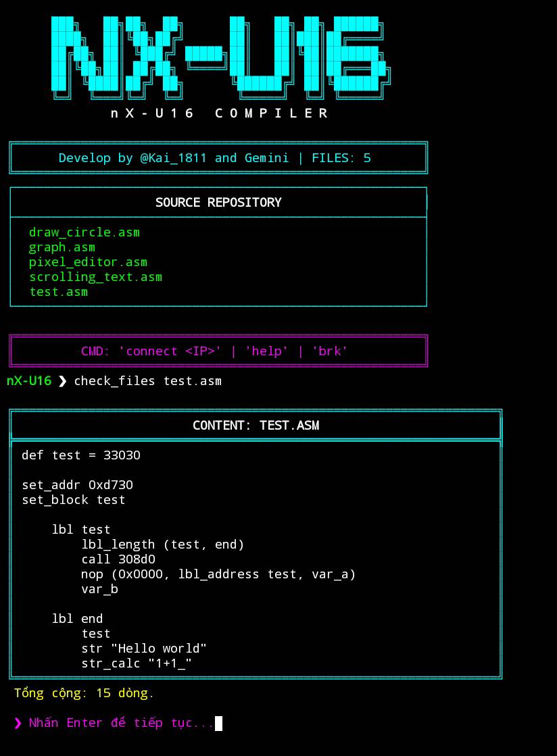Click the 'set_addr 0xd730' code line
This screenshot has width=557, height=756.
77,485
